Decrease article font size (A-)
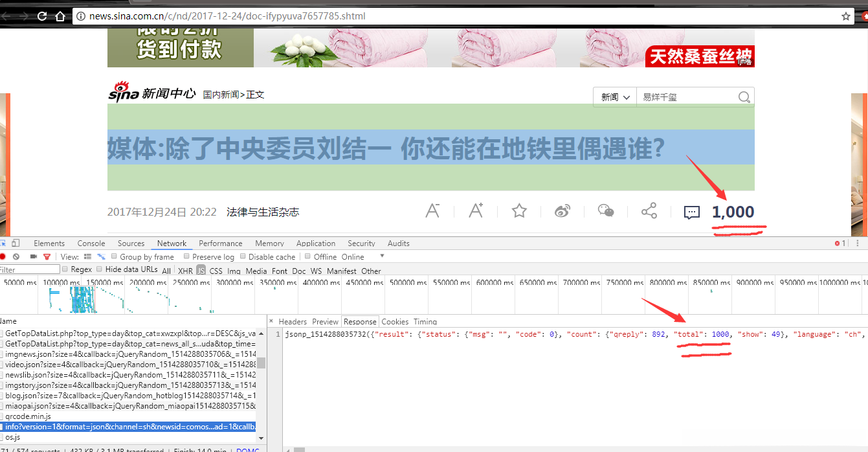This screenshot has height=452, width=868. [x=432, y=210]
